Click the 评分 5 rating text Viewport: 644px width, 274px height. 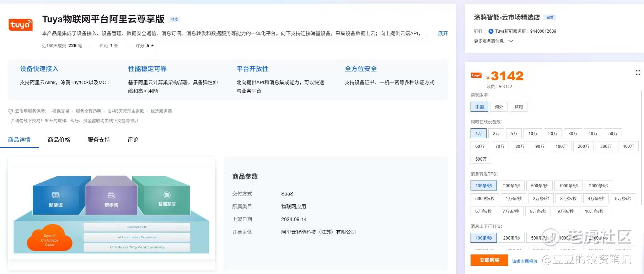coord(145,46)
